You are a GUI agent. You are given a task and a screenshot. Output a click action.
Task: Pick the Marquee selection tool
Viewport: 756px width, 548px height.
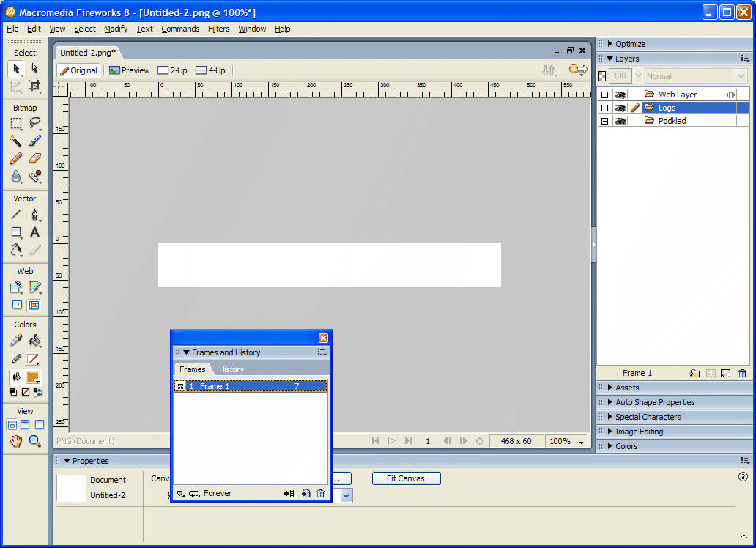pos(16,124)
